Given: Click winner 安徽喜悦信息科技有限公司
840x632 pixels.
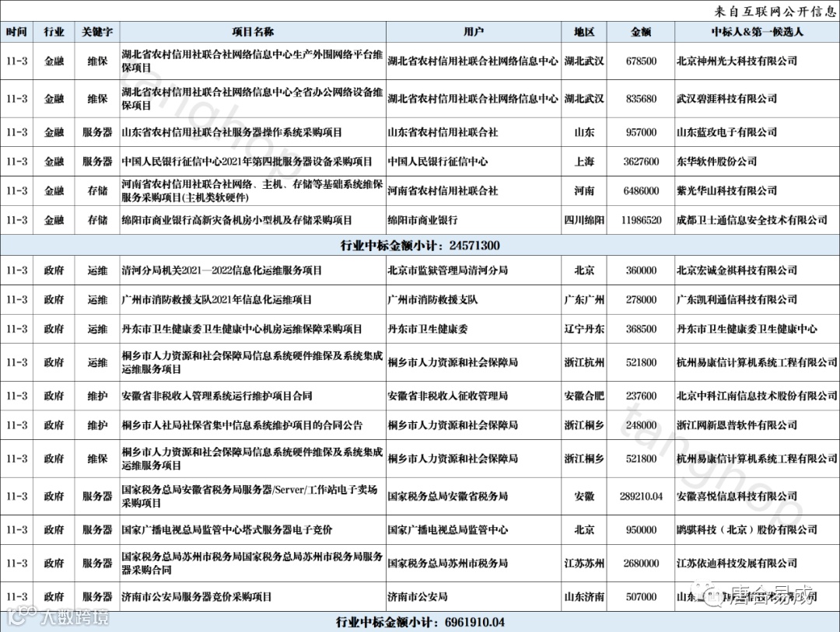Looking at the screenshot, I should tap(737, 497).
